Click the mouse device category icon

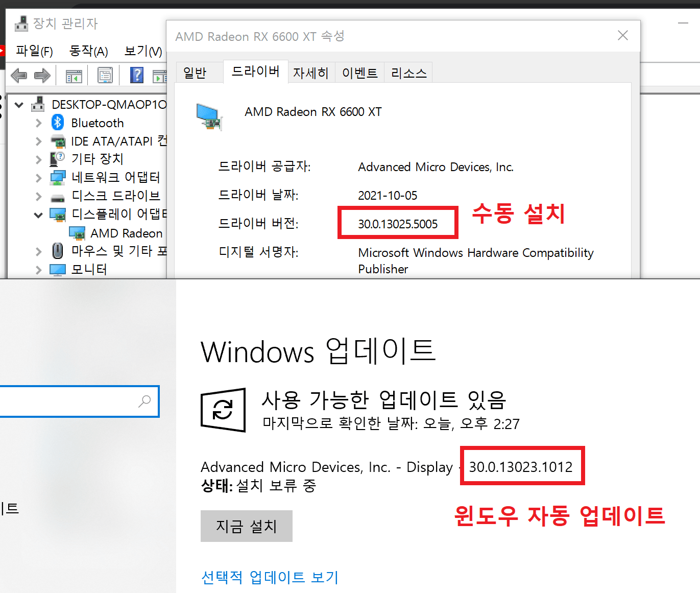[58, 251]
